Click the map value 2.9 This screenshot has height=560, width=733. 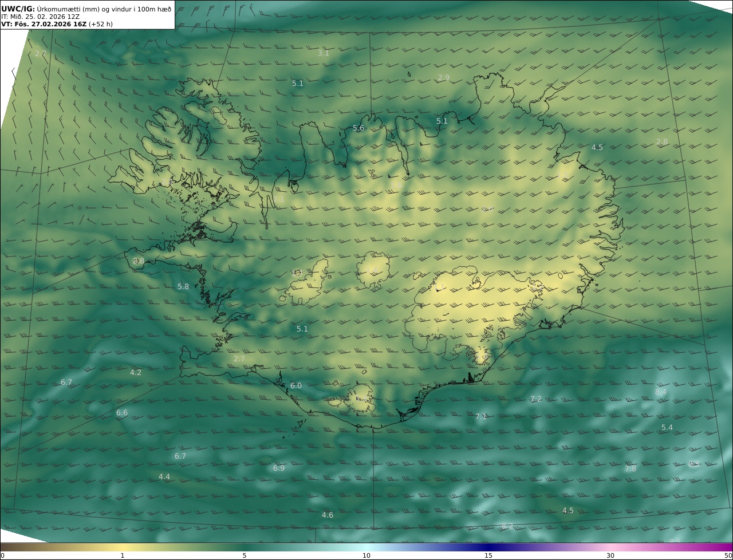coord(444,77)
